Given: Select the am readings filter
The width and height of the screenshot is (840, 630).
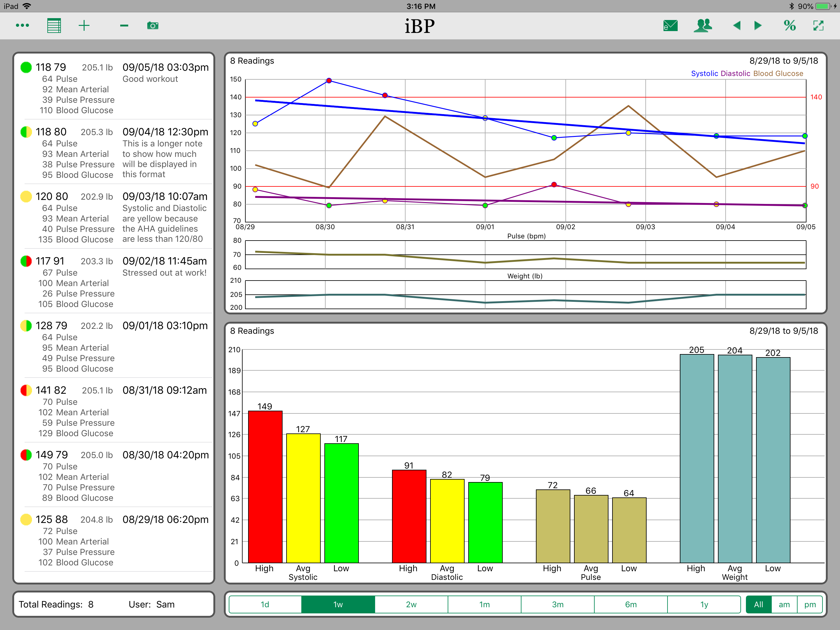Looking at the screenshot, I should [784, 604].
